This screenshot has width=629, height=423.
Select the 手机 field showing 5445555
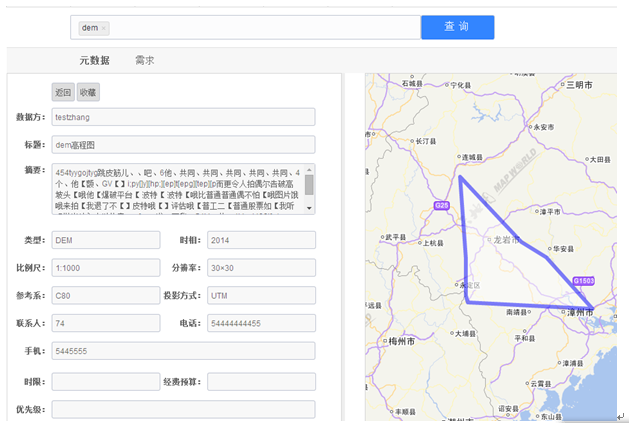point(183,351)
